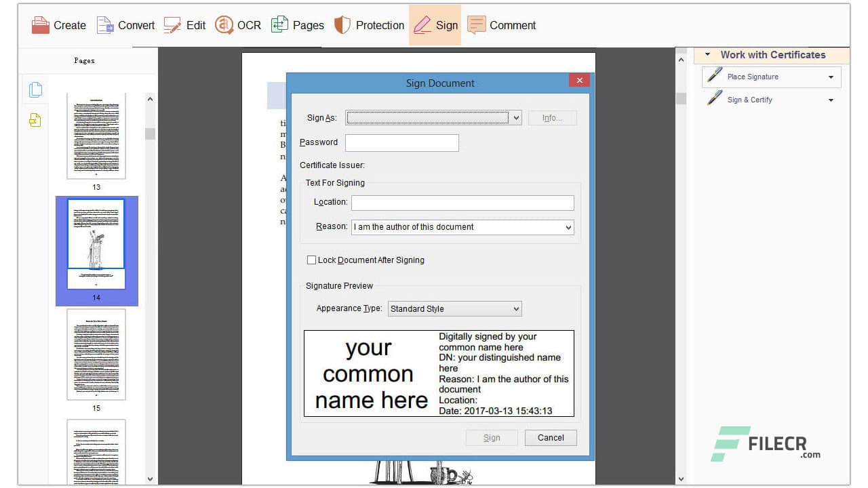Open the page thumbnails panel icon
The image size is (868, 488).
coord(35,89)
